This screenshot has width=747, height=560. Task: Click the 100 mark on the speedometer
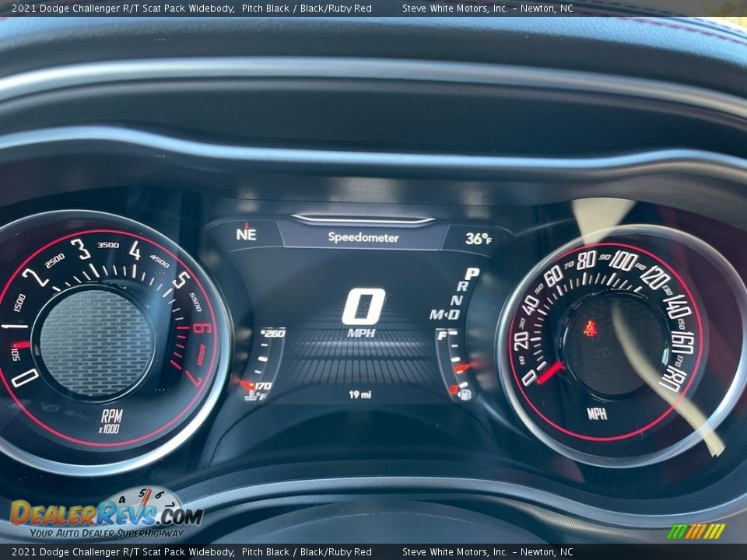(x=623, y=261)
